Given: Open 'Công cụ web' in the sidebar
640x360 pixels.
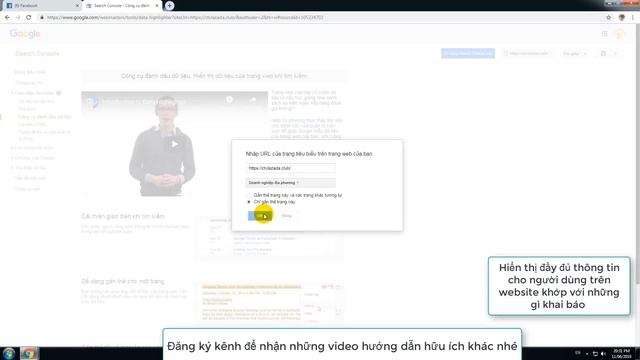Looking at the screenshot, I should pyautogui.click(x=27, y=189).
